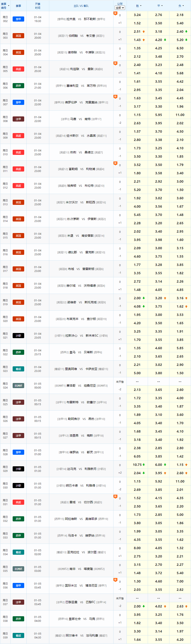Open the 利物浦 team link
This screenshot has width=191, height=644.
pyautogui.click(x=91, y=169)
